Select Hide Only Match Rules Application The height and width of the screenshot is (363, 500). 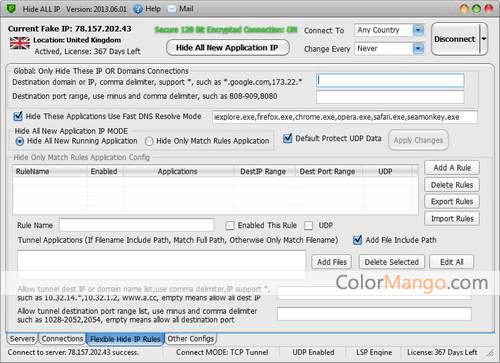[x=149, y=141]
